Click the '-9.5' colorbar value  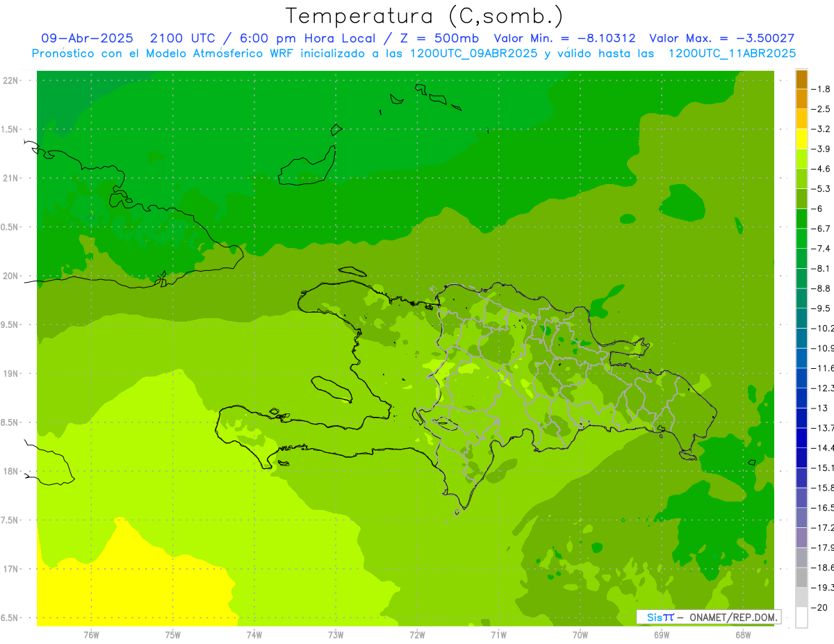pos(821,308)
